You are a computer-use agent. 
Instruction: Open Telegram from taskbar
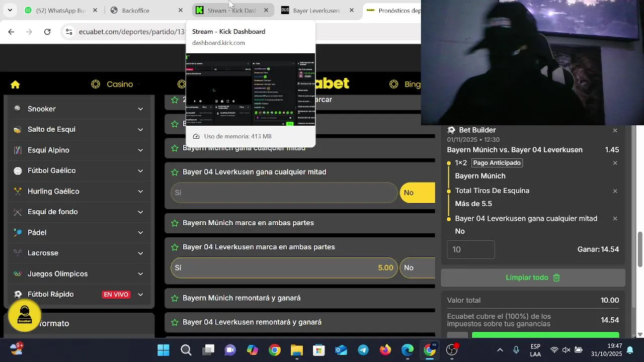(363, 350)
